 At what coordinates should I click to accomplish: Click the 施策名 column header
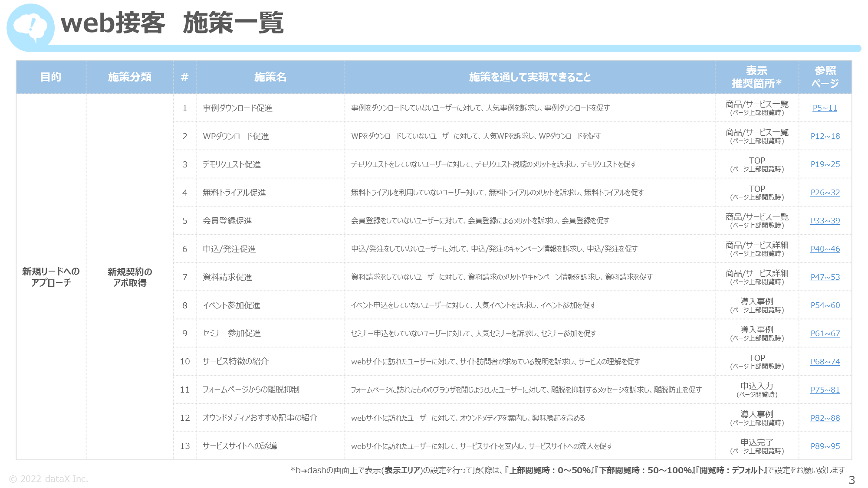pos(270,77)
